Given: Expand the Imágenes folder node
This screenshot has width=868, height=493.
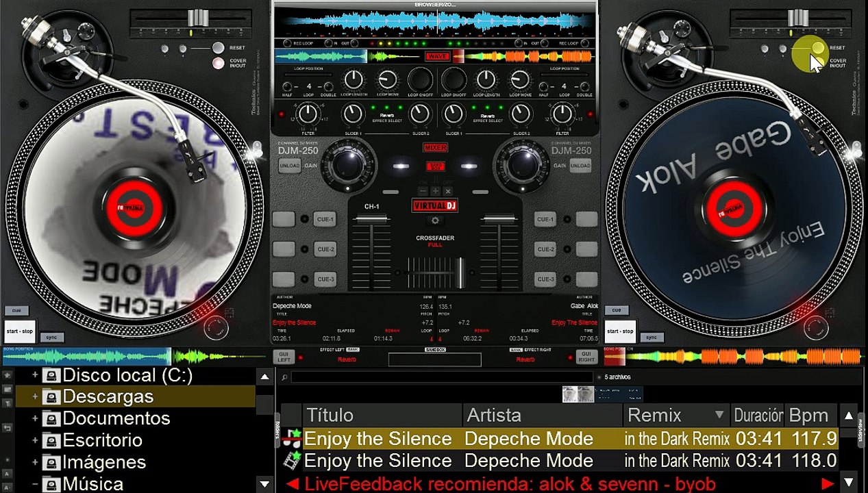Looking at the screenshot, I should tap(35, 462).
